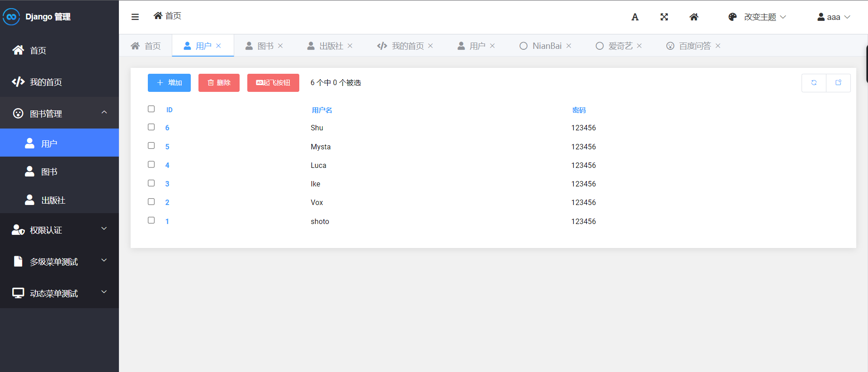The image size is (868, 372).
Task: Open user record with ID 6
Action: pyautogui.click(x=167, y=128)
